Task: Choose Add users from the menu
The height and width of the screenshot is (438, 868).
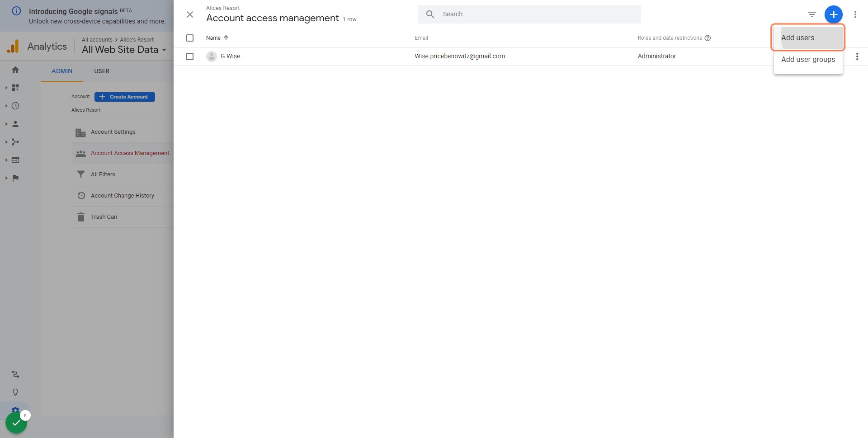Action: coord(808,38)
